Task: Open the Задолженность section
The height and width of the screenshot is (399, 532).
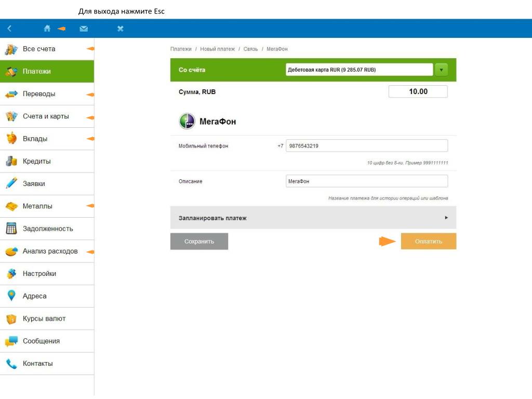Action: [x=47, y=229]
